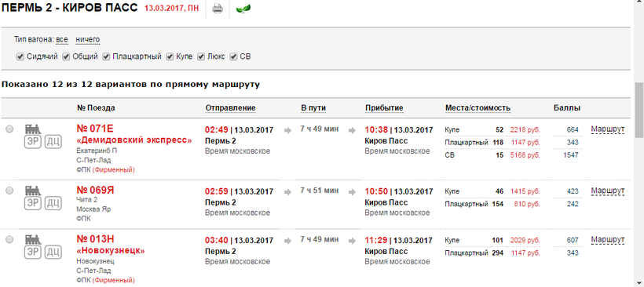Choose train 069Я radio button

pyautogui.click(x=9, y=191)
